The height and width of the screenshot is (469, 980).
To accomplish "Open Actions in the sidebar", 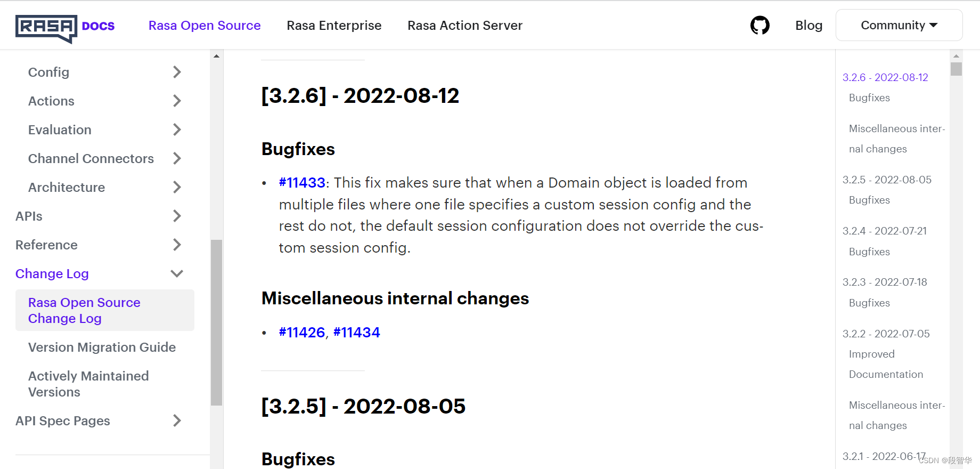I will [x=51, y=101].
